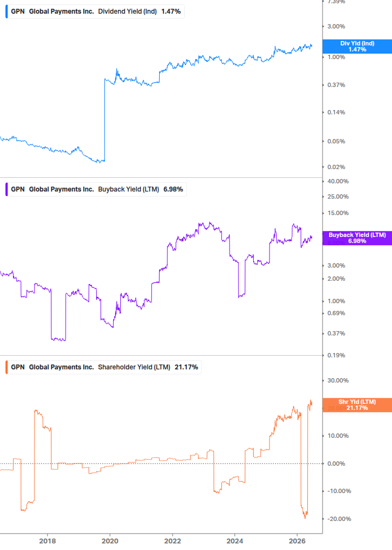Select the orange Shr Yld (LTM) 21.17% axis tag
392x550 pixels.
(357, 405)
